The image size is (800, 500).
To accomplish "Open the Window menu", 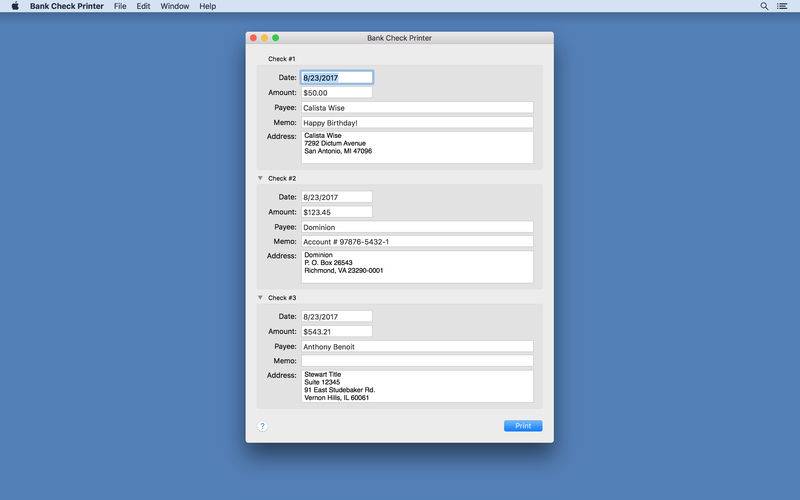I will pos(174,6).
